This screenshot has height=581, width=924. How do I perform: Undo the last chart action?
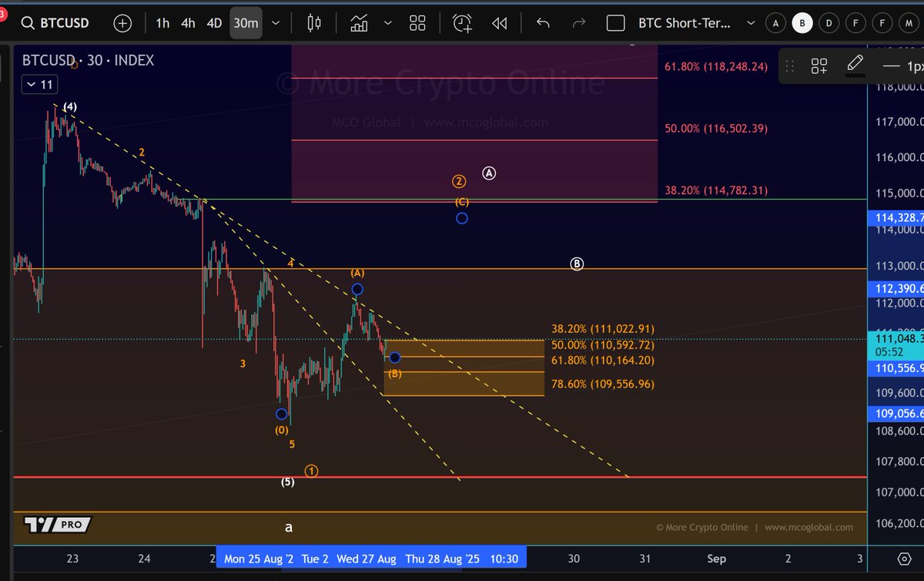point(544,23)
